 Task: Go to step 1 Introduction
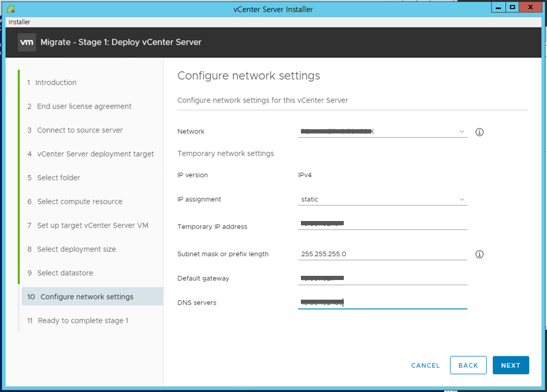pos(52,83)
